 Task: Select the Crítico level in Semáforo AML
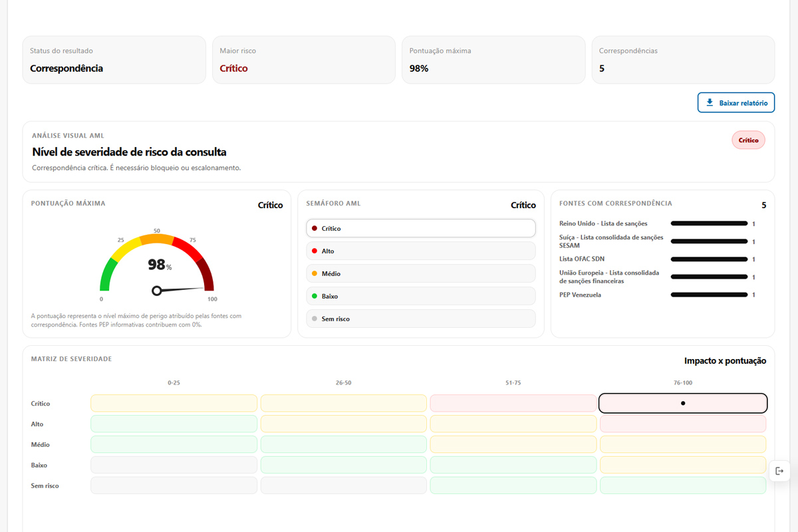421,228
